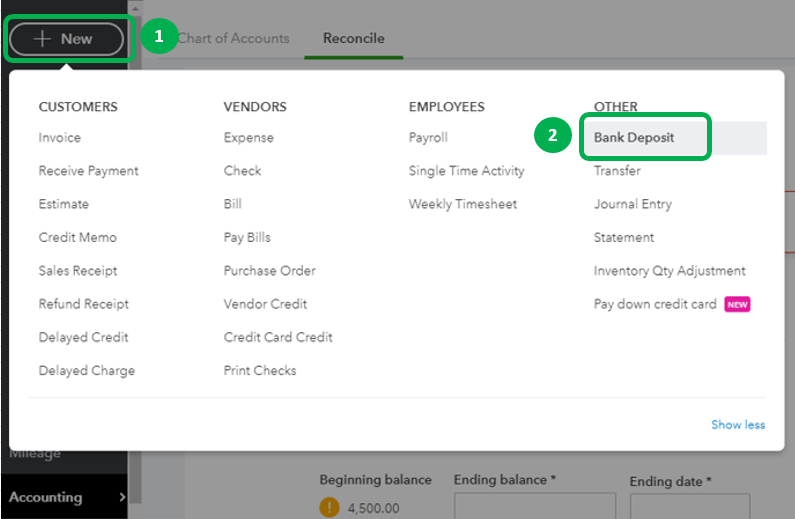Select Bank Deposit from Other menu
Screen dimensions: 795x519
coord(634,138)
